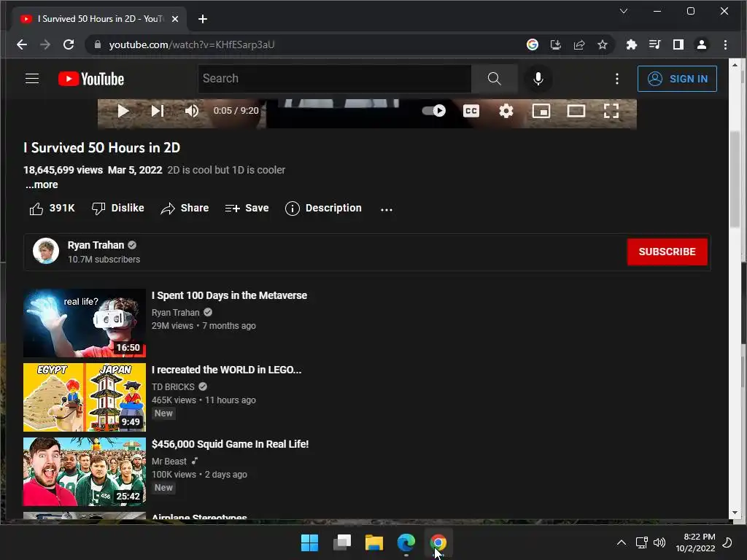Save video to playlist
The image size is (747, 560).
(247, 208)
